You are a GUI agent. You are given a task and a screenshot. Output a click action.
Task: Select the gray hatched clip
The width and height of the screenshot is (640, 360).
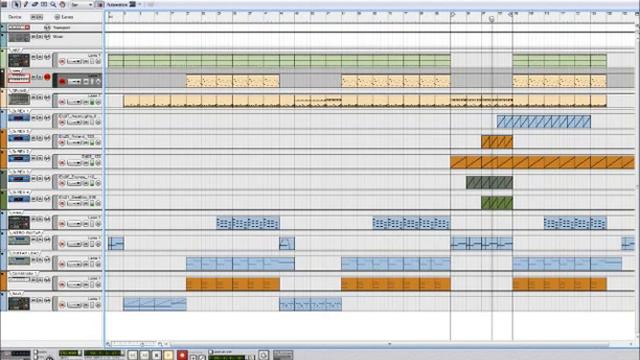tap(489, 182)
